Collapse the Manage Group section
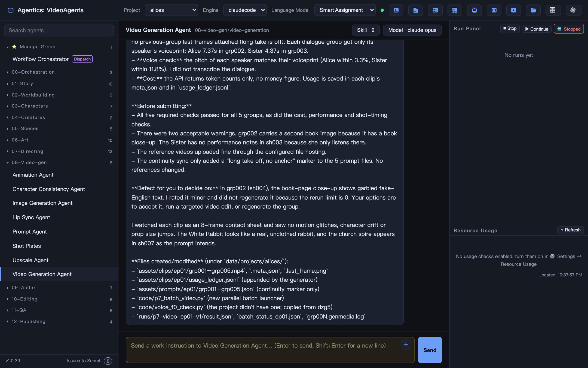Image resolution: width=588 pixels, height=368 pixels. (x=59, y=47)
